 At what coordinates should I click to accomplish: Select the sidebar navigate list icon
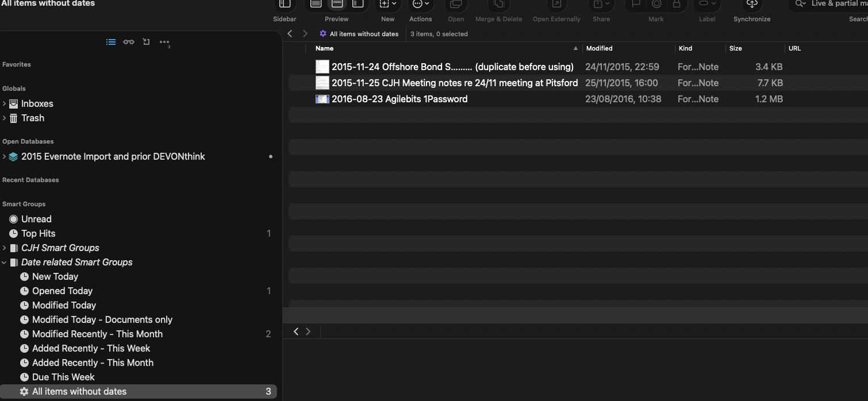(111, 42)
